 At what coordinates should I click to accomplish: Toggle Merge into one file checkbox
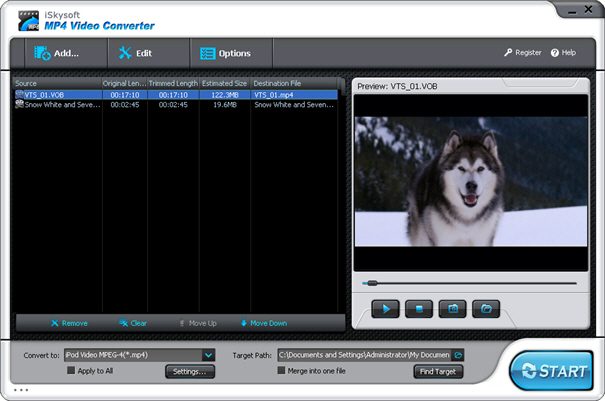pyautogui.click(x=281, y=371)
